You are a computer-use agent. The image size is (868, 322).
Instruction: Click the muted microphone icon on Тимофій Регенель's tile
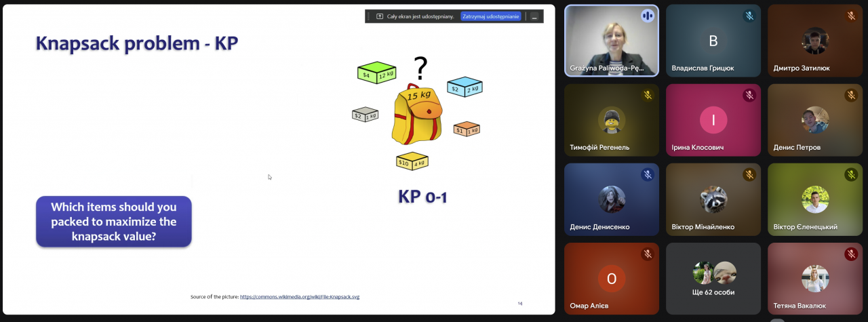pyautogui.click(x=647, y=96)
